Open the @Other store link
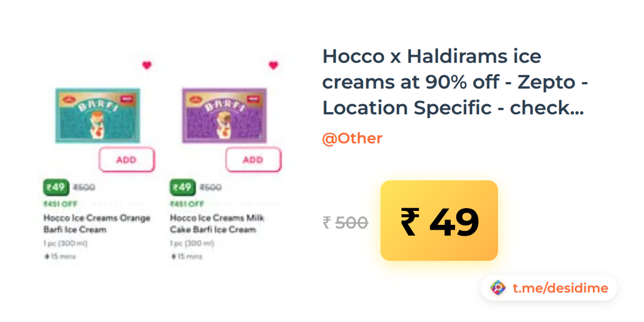This screenshot has width=644, height=322. point(352,138)
